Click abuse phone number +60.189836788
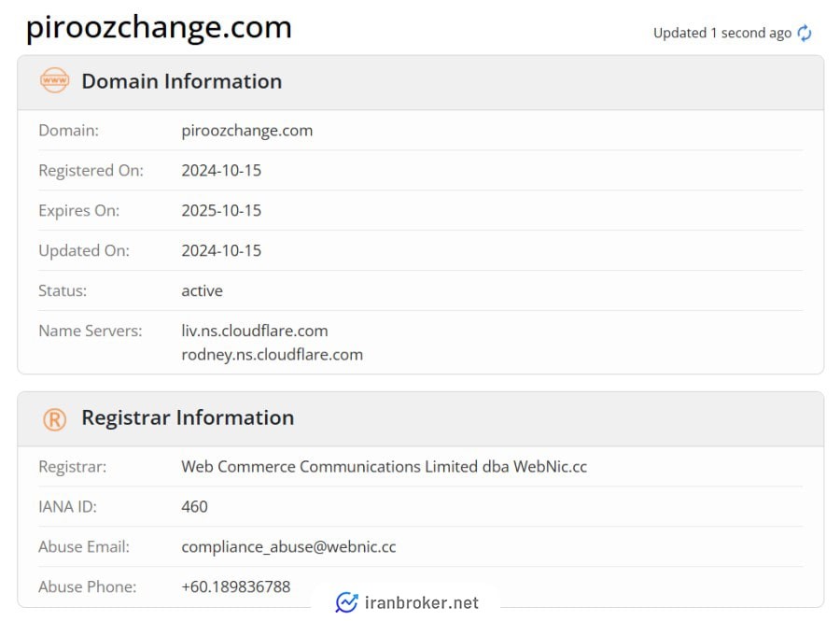Image resolution: width=840 pixels, height=621 pixels. point(236,586)
